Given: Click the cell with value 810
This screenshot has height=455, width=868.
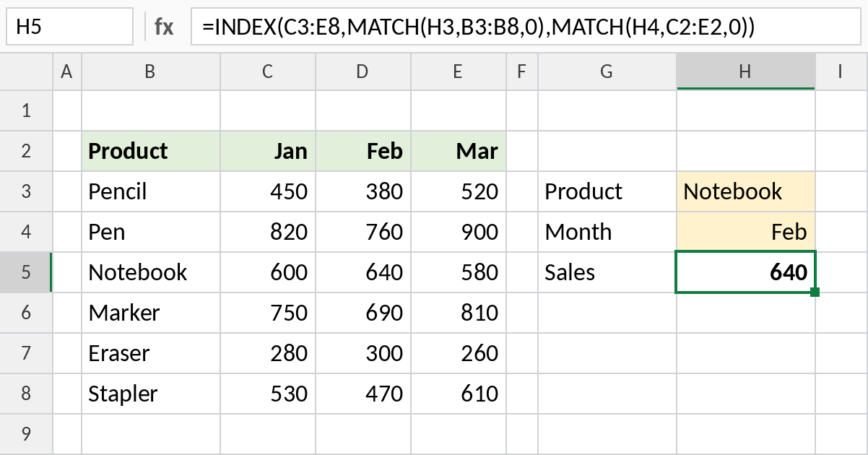Looking at the screenshot, I should coord(459,313).
